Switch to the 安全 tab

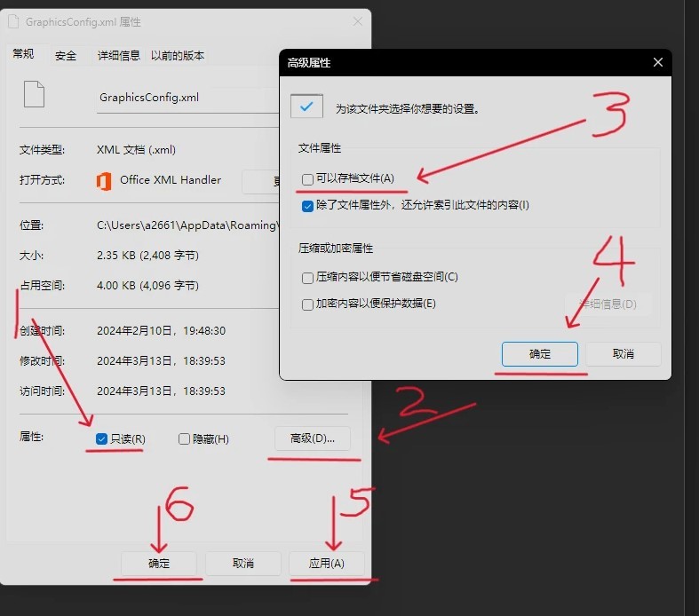[x=66, y=56]
